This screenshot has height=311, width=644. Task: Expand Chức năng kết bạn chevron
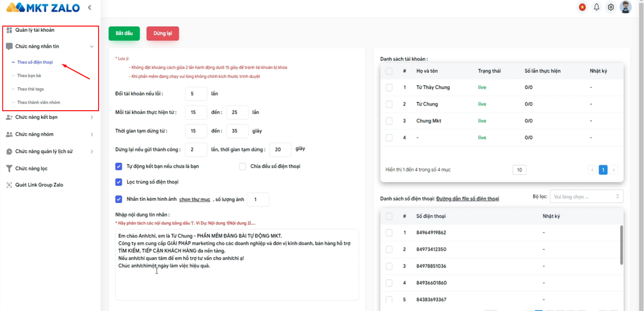(x=92, y=117)
